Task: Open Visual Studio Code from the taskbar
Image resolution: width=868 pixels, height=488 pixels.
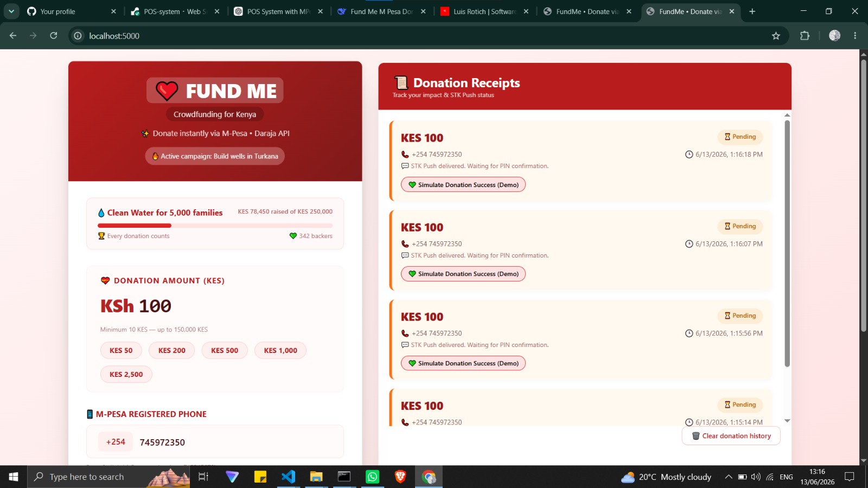Action: pyautogui.click(x=288, y=477)
